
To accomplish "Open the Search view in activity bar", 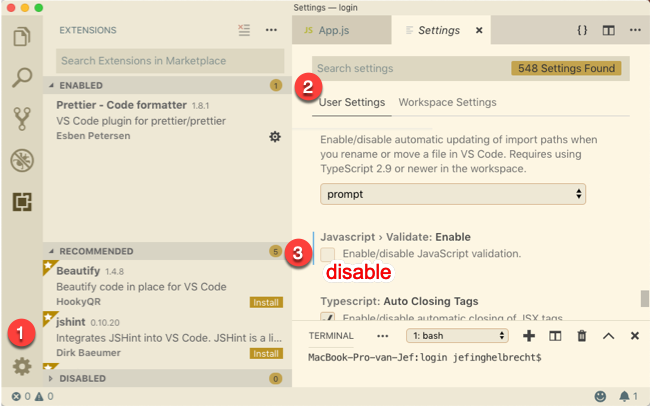I will click(22, 78).
